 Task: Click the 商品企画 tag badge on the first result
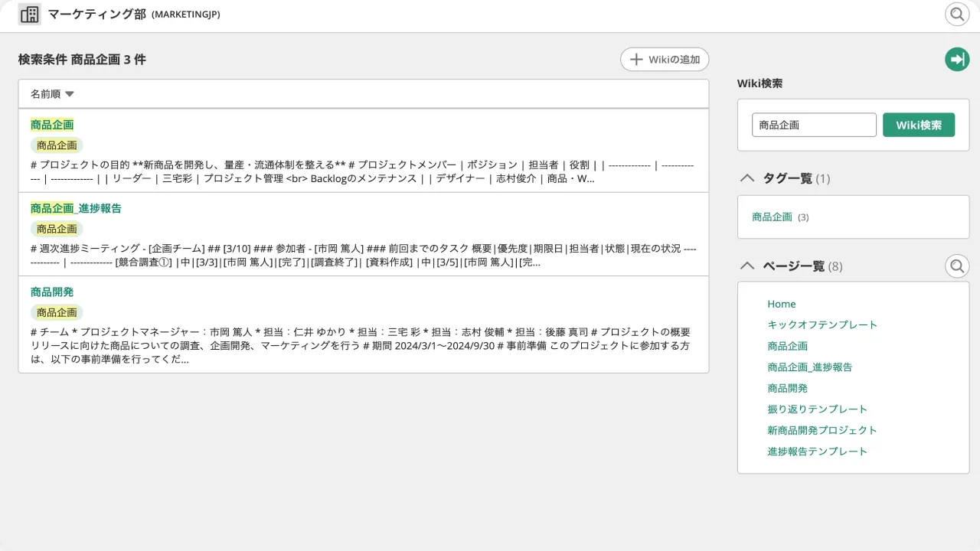(x=56, y=145)
